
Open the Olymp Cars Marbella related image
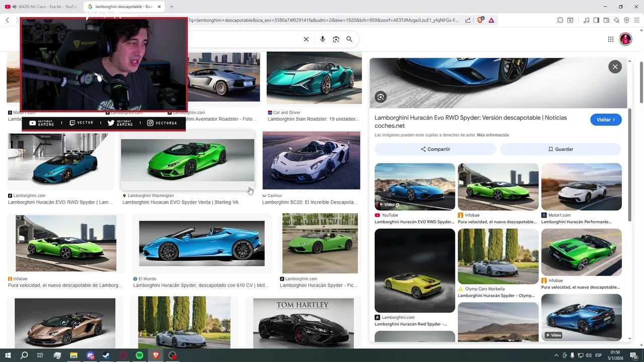coord(498,256)
